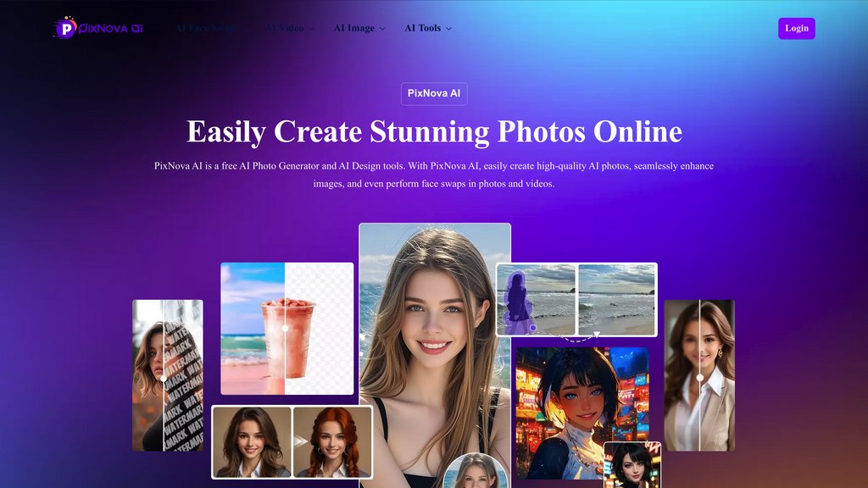Click the redhead braided hair portrait
This screenshot has height=488, width=868.
[331, 441]
